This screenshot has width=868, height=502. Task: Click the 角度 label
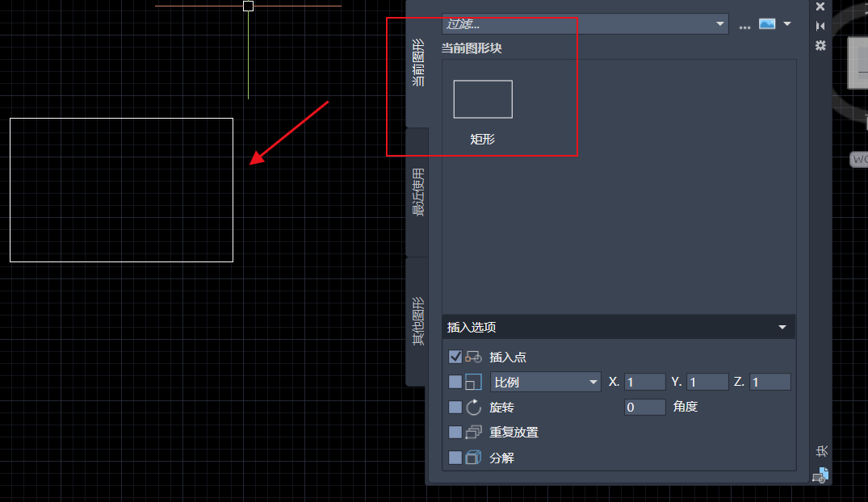click(686, 407)
